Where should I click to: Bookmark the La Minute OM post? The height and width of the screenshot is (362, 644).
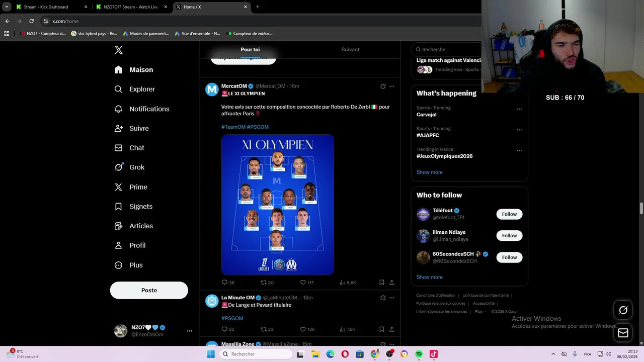[382, 329]
